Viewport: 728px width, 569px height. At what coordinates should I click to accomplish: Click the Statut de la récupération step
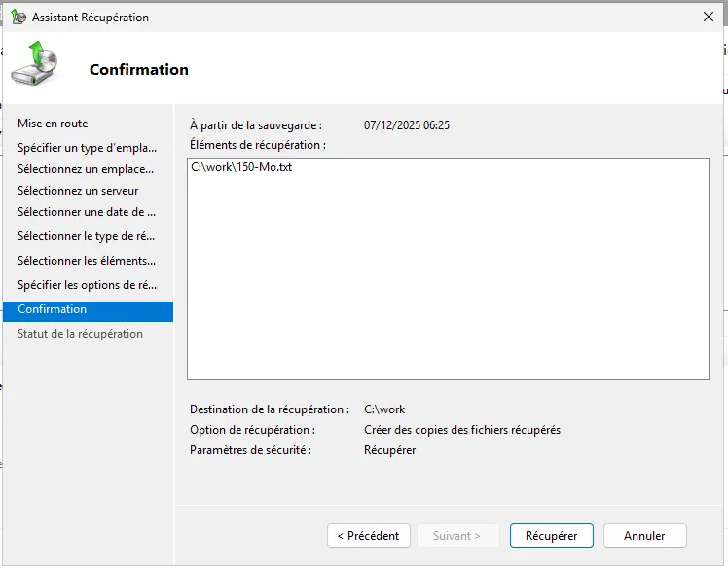(x=80, y=334)
